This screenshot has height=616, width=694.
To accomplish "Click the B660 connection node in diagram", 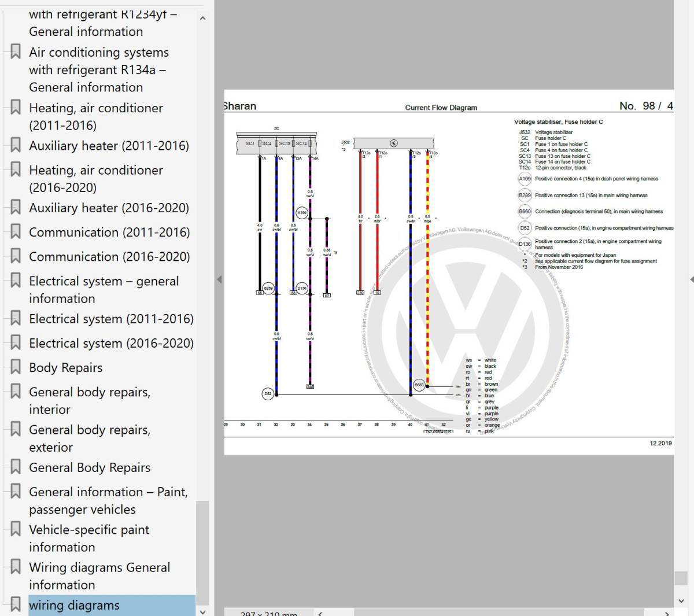I will [419, 385].
